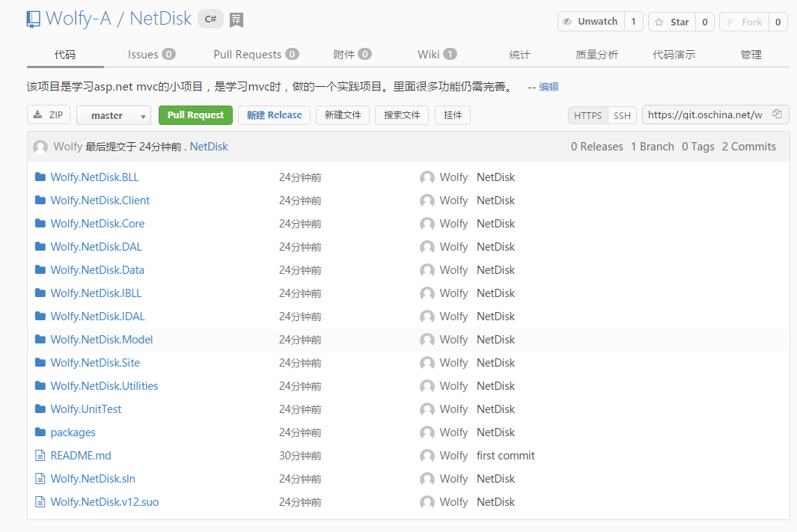Click file icon of Wolfy.NetDisk.sln
This screenshot has width=797, height=532.
click(x=40, y=479)
